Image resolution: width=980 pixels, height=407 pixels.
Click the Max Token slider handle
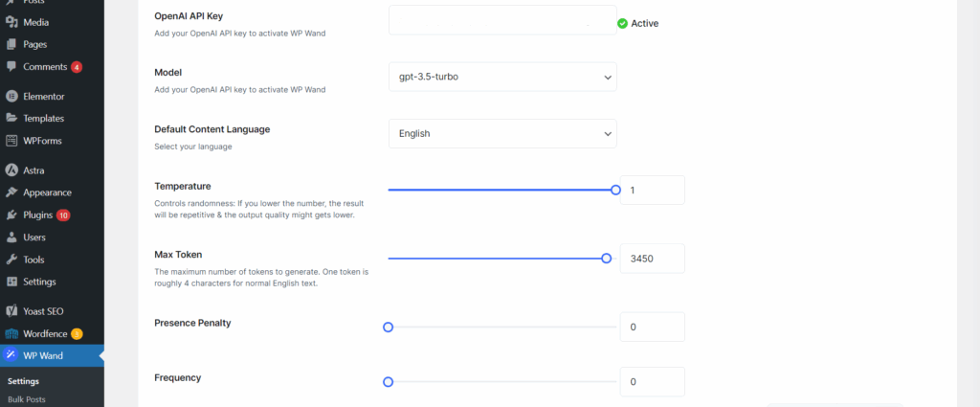[606, 259]
